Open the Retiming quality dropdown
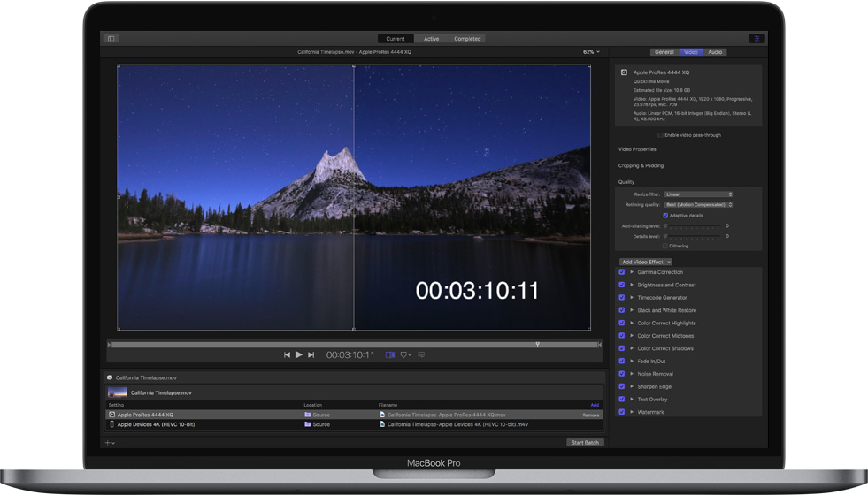Image resolution: width=868 pixels, height=495 pixels. coord(698,204)
